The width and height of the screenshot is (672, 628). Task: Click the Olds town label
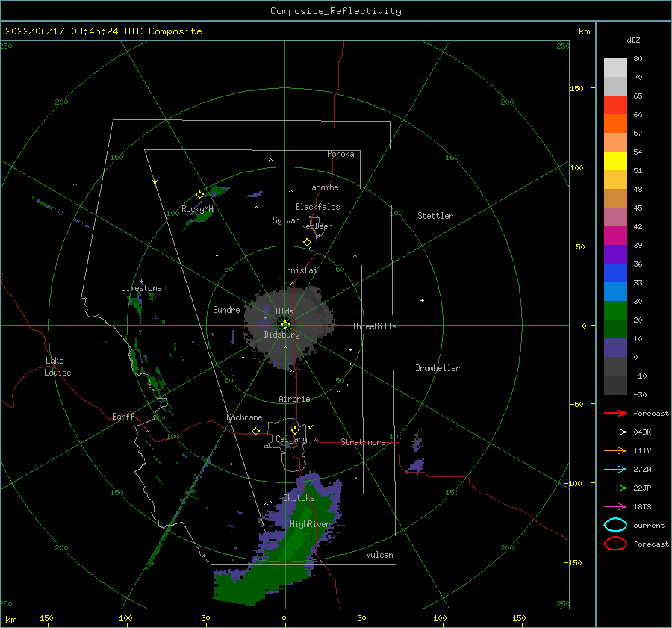284,311
